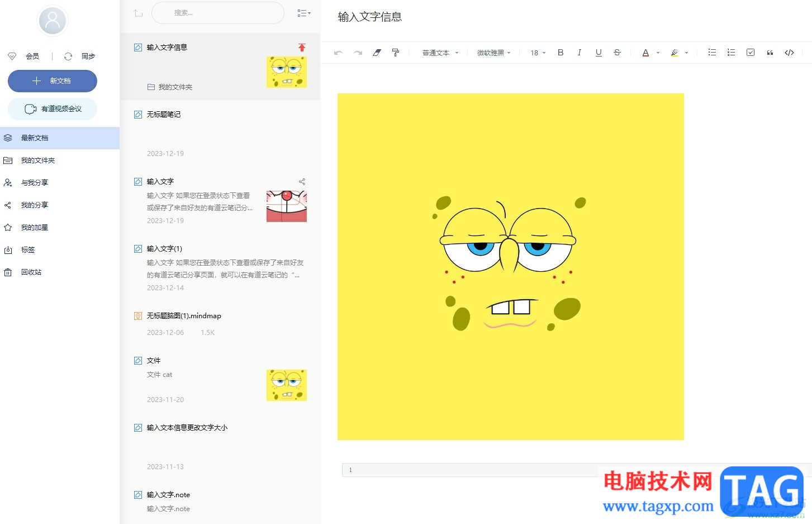Open 我的分享 in sidebar
812x524 pixels.
[60, 205]
